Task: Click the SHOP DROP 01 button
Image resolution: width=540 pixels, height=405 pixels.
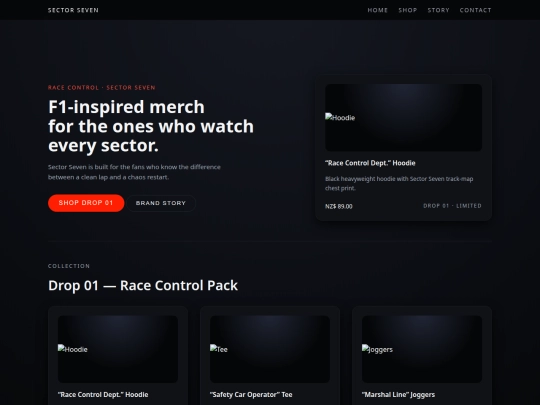Action: tap(86, 203)
